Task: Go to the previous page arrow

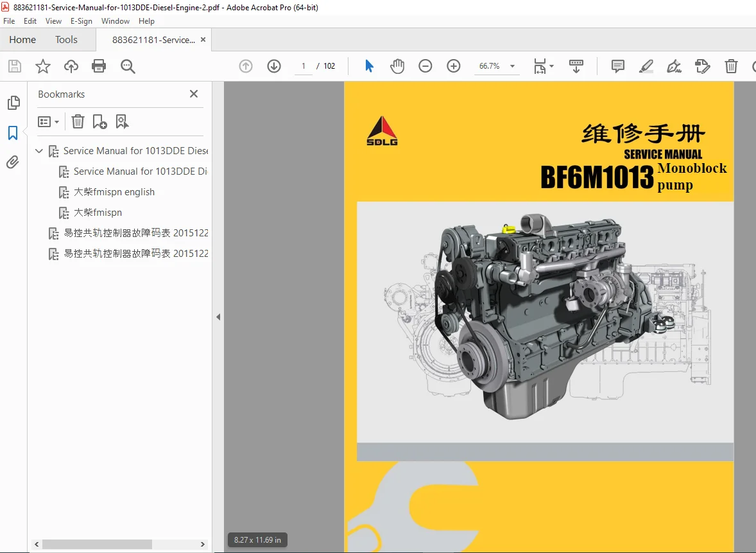Action: pyautogui.click(x=246, y=66)
